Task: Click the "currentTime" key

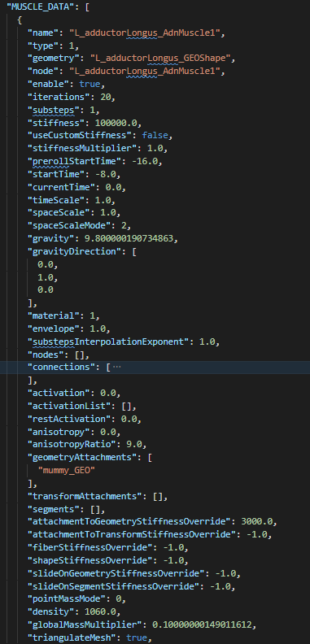Action: [61, 186]
